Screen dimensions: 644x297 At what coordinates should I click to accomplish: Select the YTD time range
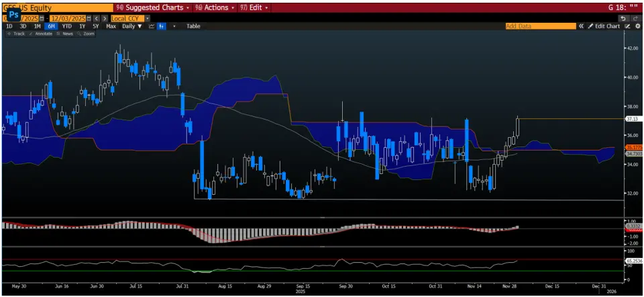pyautogui.click(x=67, y=26)
